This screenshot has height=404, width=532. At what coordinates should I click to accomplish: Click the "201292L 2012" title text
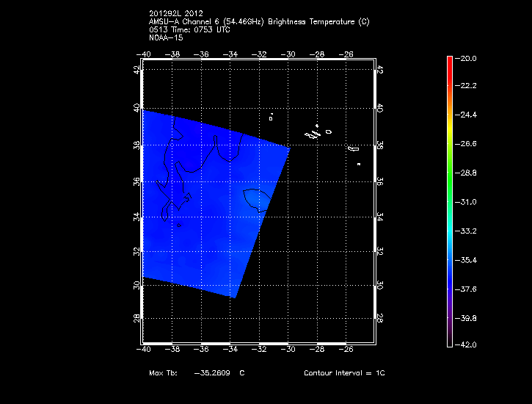[177, 14]
